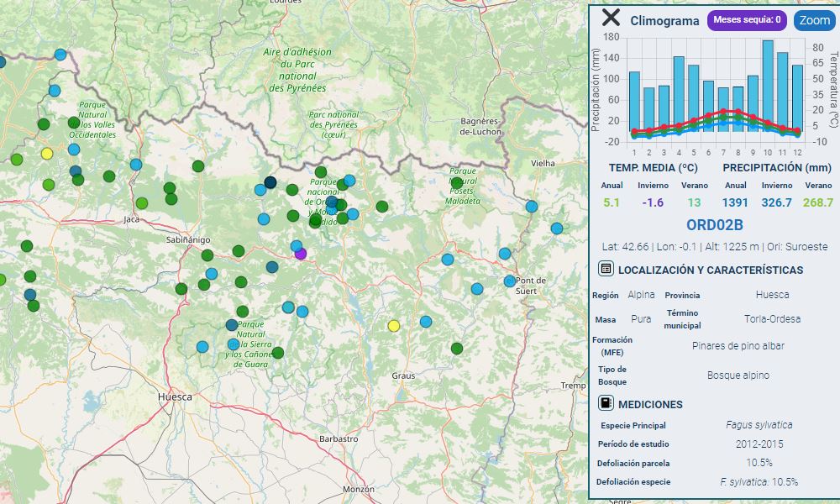Click the Mediciones section icon
This screenshot has height=504, width=840.
(x=606, y=403)
